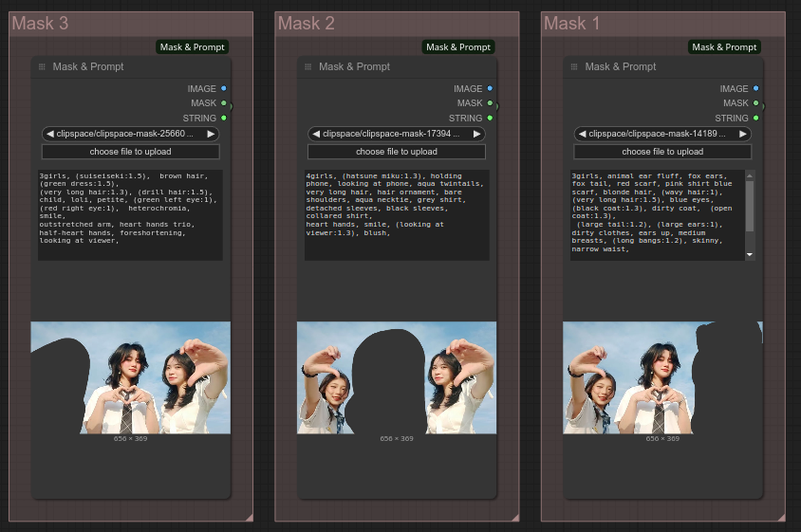Click the previous arrow on Mask 2 clipspace selector
Screen dimensions: 801x532
point(316,134)
